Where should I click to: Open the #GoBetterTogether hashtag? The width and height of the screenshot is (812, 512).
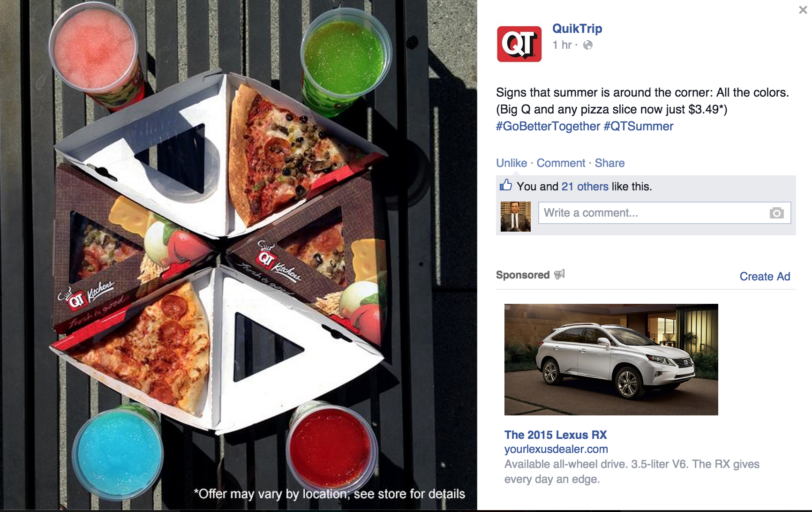click(548, 126)
